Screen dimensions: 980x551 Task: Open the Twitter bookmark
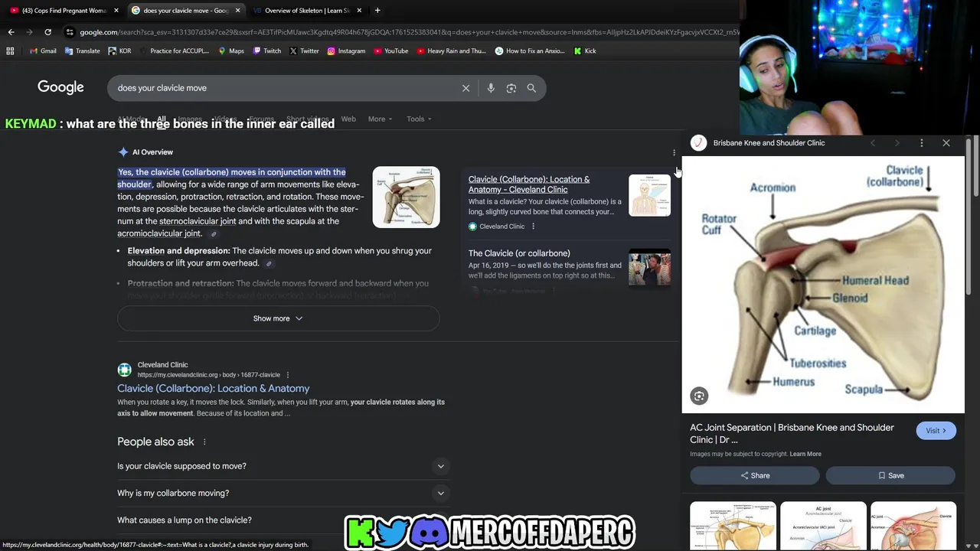pyautogui.click(x=304, y=51)
